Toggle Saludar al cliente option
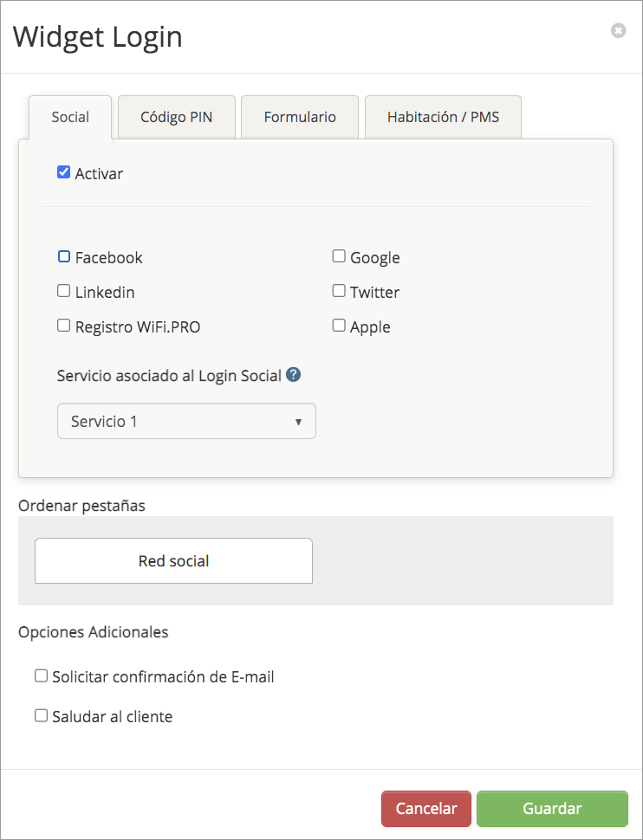The width and height of the screenshot is (643, 840). click(x=41, y=715)
